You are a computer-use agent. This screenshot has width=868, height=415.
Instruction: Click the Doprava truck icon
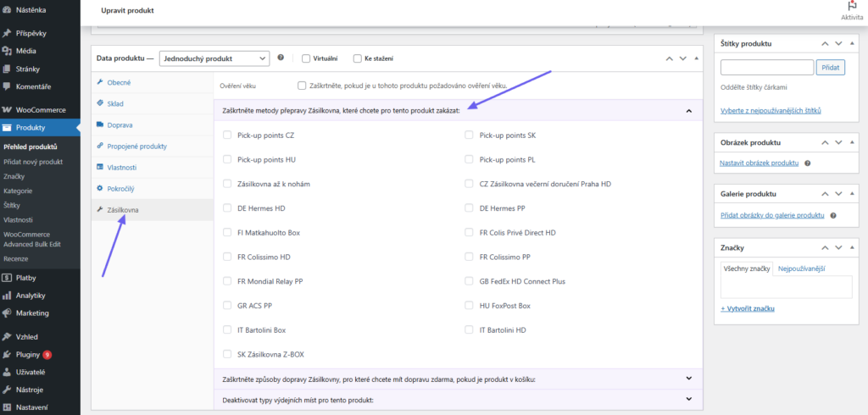(x=100, y=125)
